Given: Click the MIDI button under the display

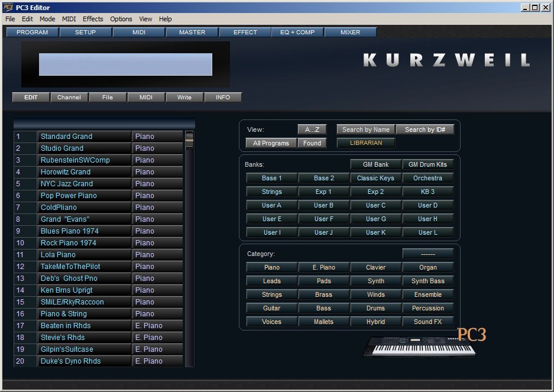Looking at the screenshot, I should pos(145,97).
